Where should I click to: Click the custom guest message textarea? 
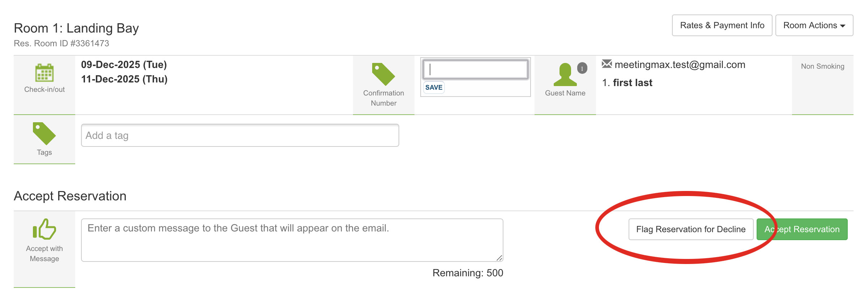pyautogui.click(x=292, y=240)
